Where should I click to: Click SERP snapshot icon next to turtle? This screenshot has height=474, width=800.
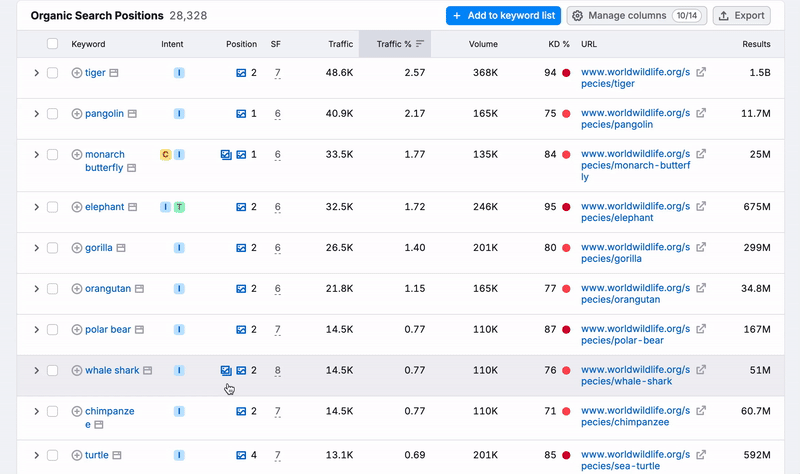tap(118, 456)
